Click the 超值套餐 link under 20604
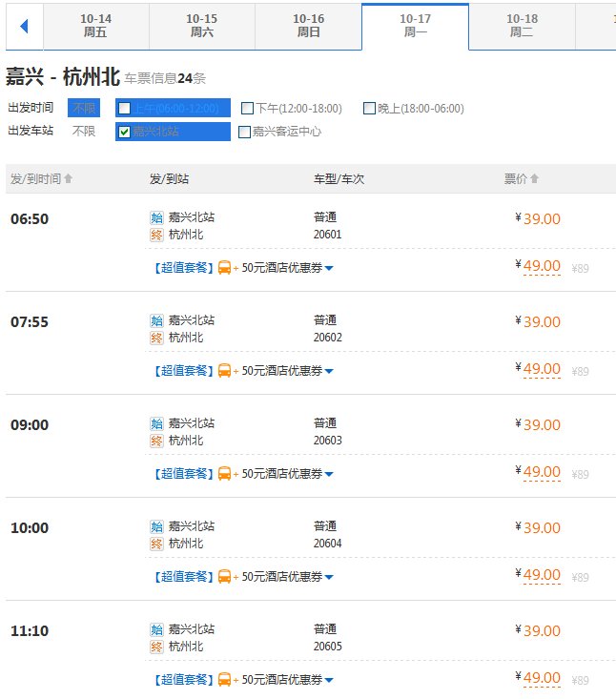This screenshot has width=616, height=699. 184,577
